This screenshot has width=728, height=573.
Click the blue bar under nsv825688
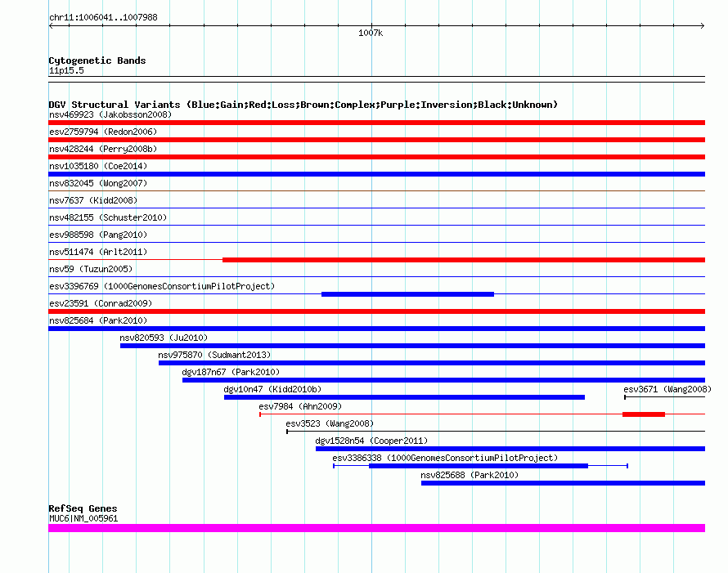click(564, 483)
